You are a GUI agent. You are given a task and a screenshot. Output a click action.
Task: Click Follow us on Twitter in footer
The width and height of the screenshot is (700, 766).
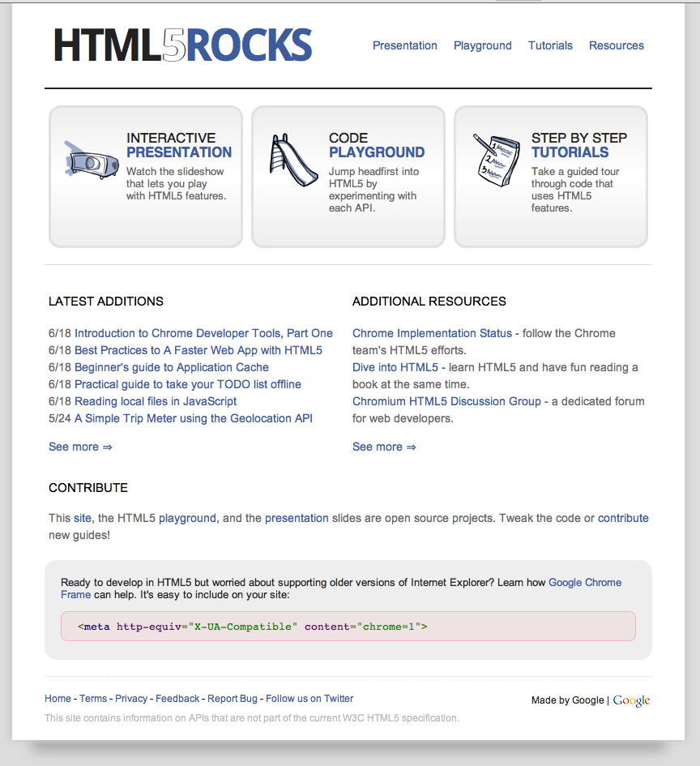pyautogui.click(x=309, y=699)
